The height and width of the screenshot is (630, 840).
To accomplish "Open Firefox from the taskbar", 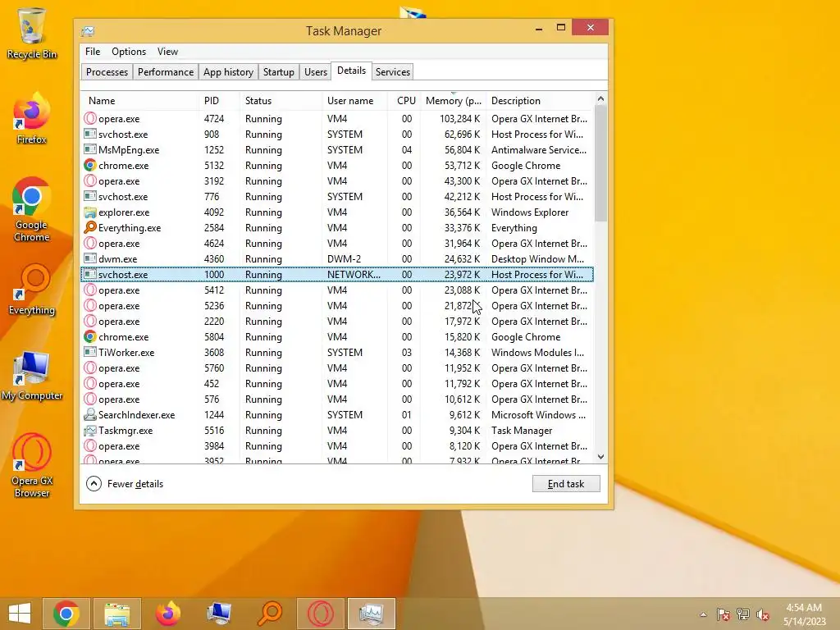I will click(x=167, y=614).
